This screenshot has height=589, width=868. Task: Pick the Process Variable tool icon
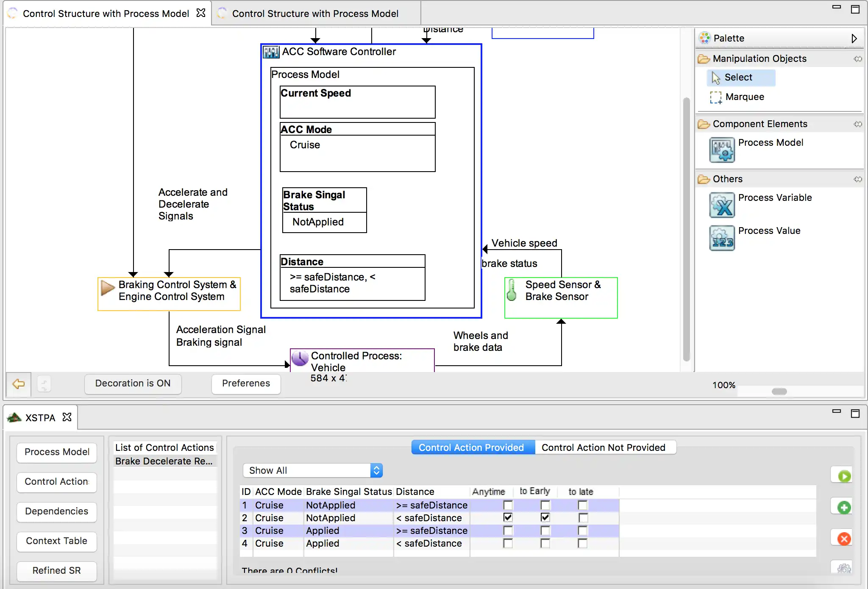point(722,205)
